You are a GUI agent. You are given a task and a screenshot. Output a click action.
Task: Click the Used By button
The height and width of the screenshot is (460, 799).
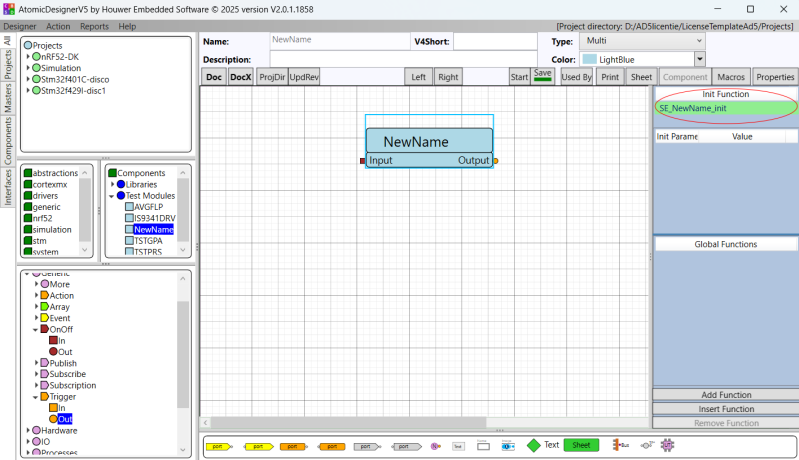[x=577, y=77]
